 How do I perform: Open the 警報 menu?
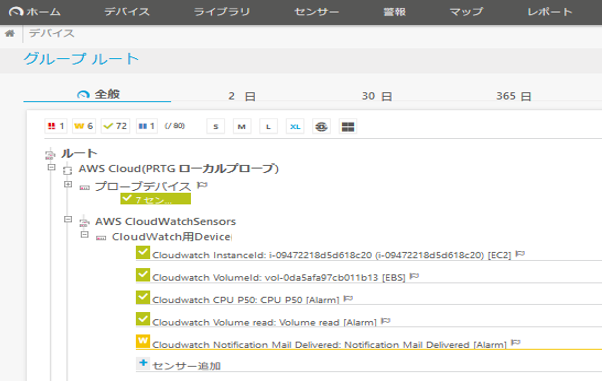click(395, 12)
